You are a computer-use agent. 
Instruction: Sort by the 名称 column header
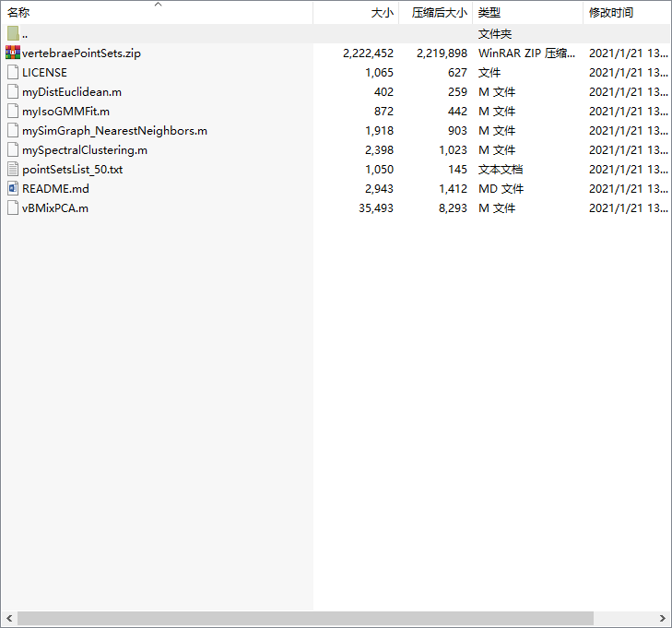(157, 13)
